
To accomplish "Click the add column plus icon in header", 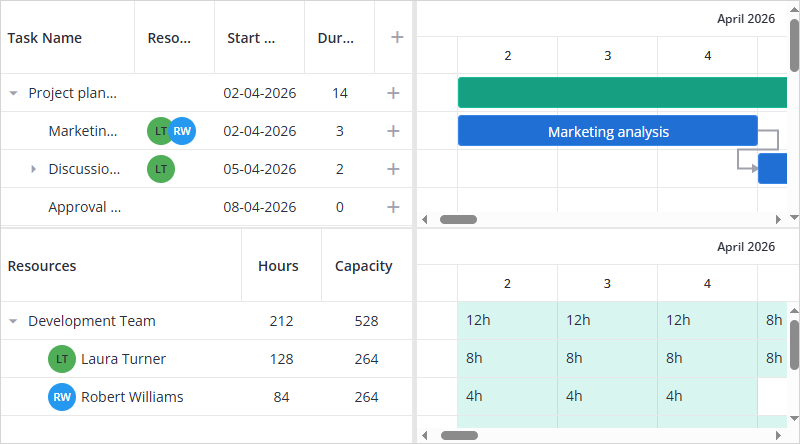I will pyautogui.click(x=397, y=37).
